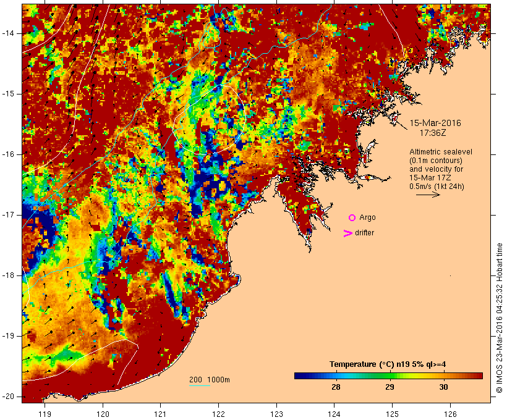The height and width of the screenshot is (420, 507).
Task: Click the 'and velocity for' caption line
Action: tap(436, 169)
